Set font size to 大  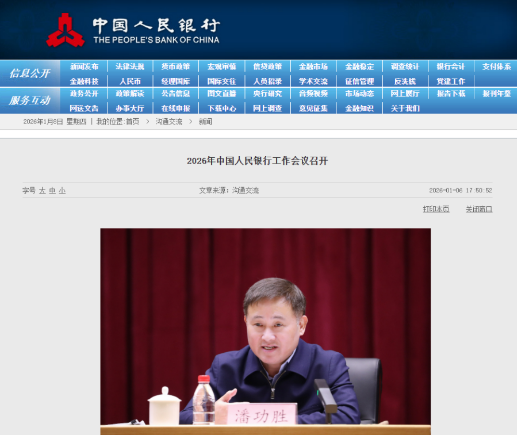tap(42, 191)
